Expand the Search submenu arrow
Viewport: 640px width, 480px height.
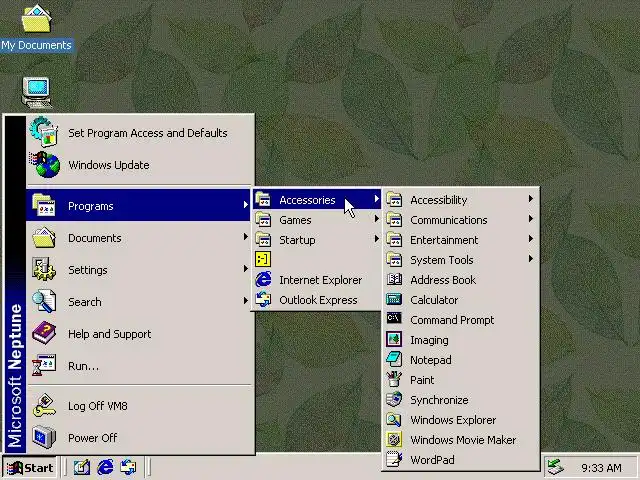[x=245, y=300]
